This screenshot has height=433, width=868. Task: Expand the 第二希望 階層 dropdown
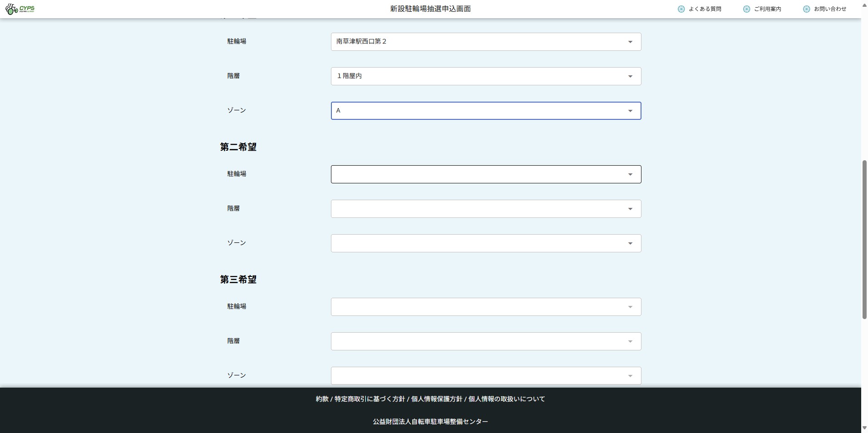pos(486,209)
